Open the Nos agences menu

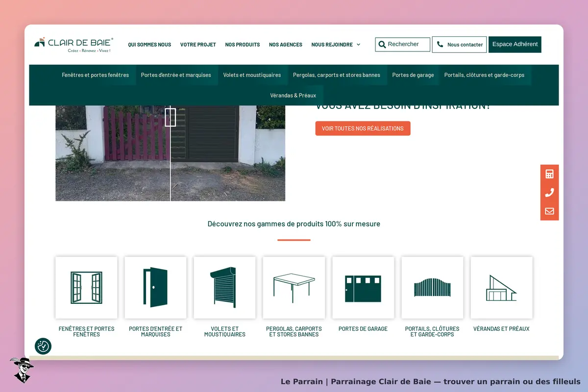[286, 45]
